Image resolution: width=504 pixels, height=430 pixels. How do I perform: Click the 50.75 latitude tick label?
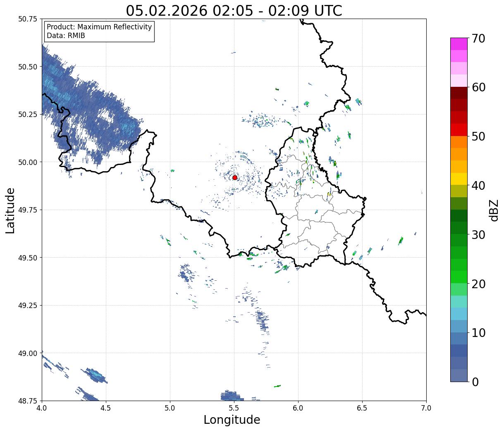click(28, 19)
